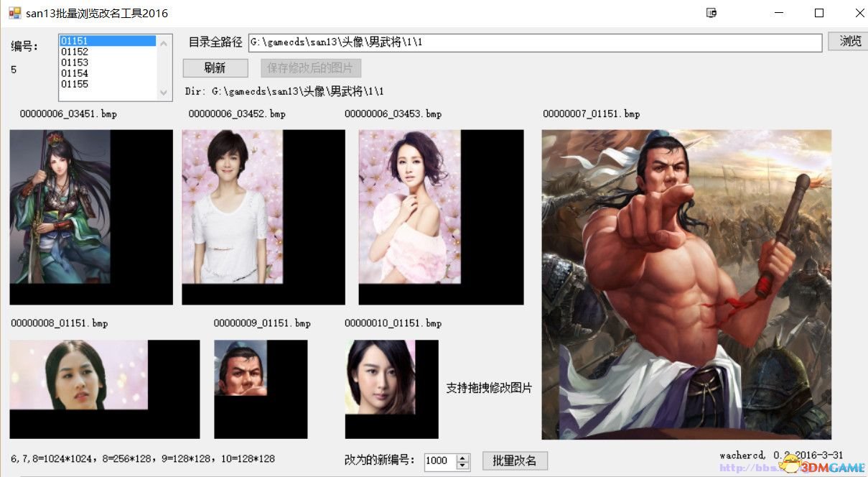This screenshot has height=477, width=868.
Task: Click the count value 5 under 编号
Action: point(14,70)
